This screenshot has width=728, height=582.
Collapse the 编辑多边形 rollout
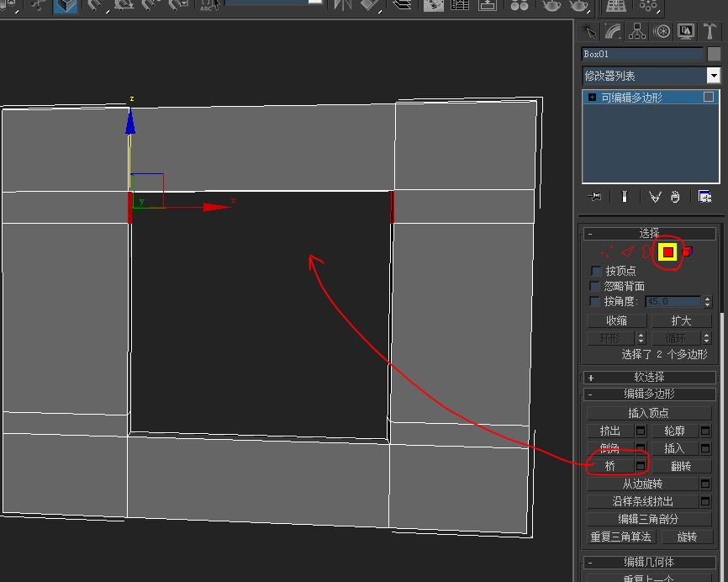tap(650, 394)
